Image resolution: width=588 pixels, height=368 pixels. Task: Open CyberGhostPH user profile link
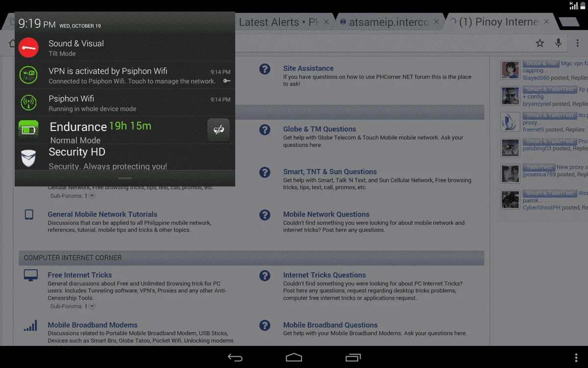541,208
